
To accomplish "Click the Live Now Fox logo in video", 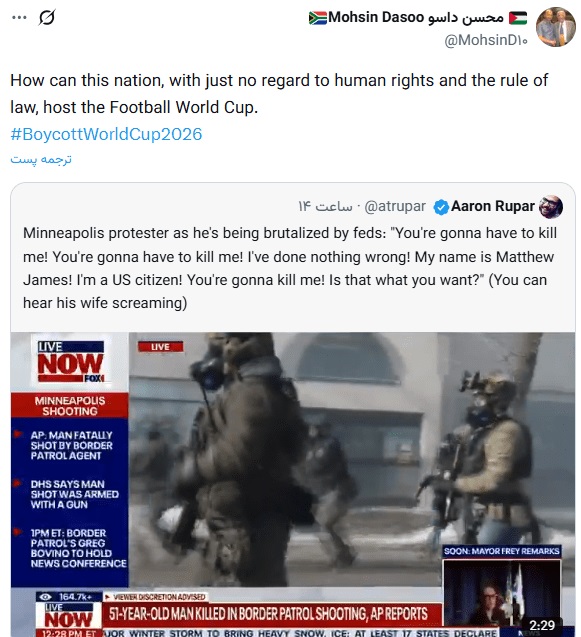I will pyautogui.click(x=71, y=361).
